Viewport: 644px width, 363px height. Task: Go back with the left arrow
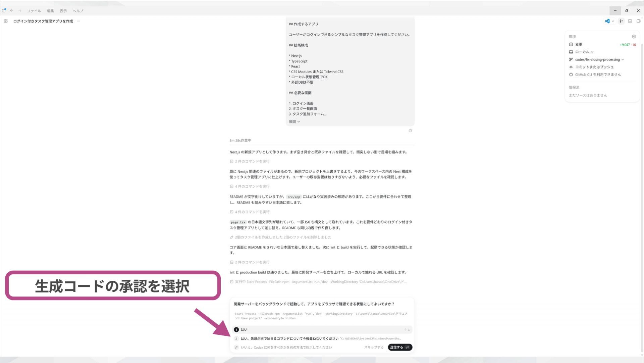[x=12, y=11]
